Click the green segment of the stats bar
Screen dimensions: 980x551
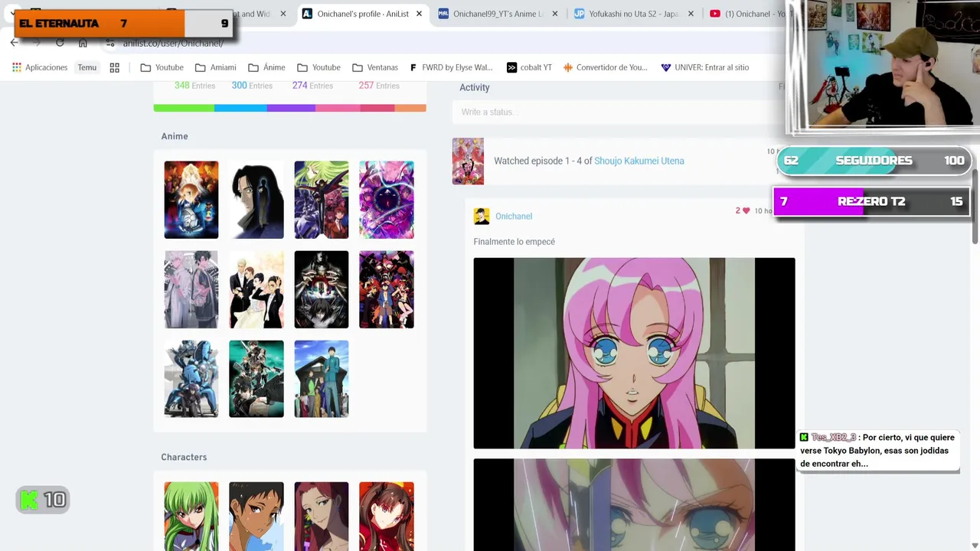(184, 108)
